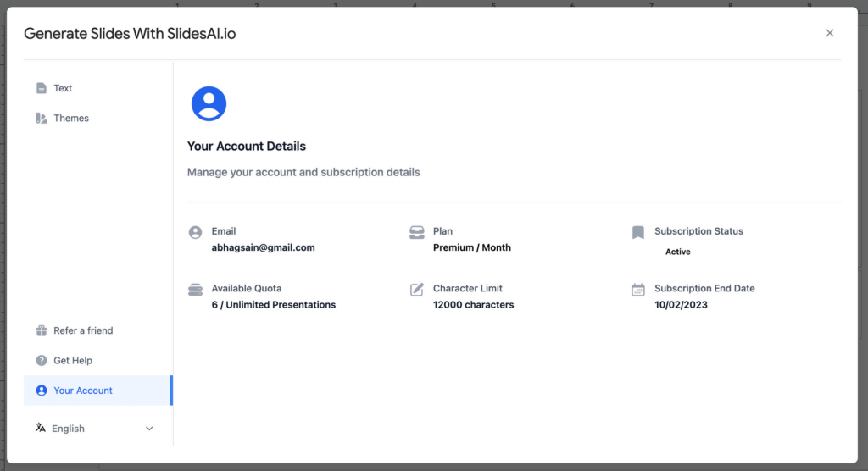The height and width of the screenshot is (471, 868).
Task: Click the Plan inbox tray icon
Action: (417, 232)
